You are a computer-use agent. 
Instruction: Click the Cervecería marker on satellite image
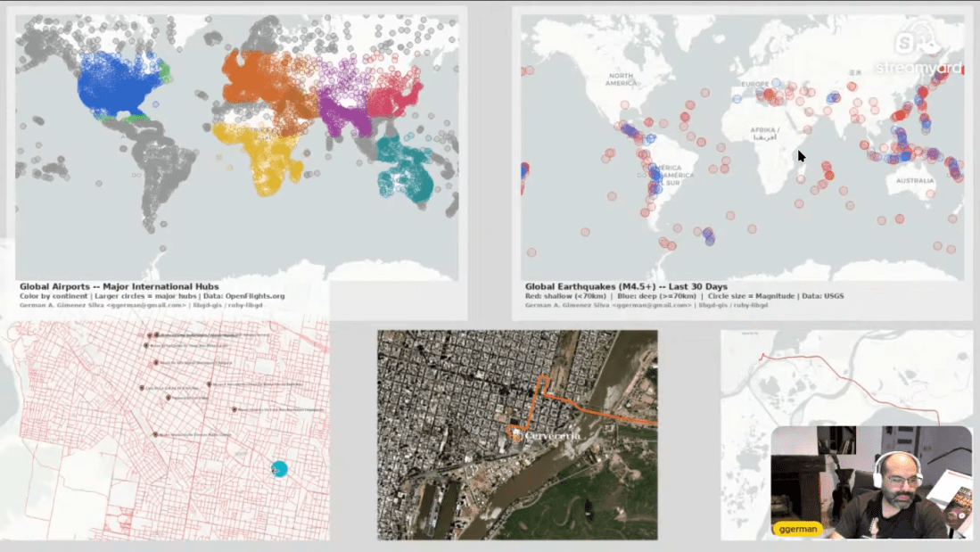(x=516, y=435)
